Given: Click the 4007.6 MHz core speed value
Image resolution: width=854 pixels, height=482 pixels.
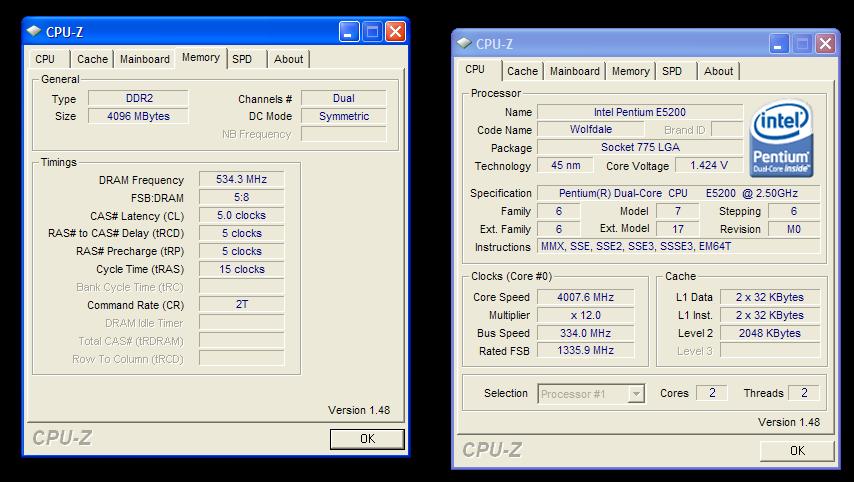Looking at the screenshot, I should (x=585, y=297).
